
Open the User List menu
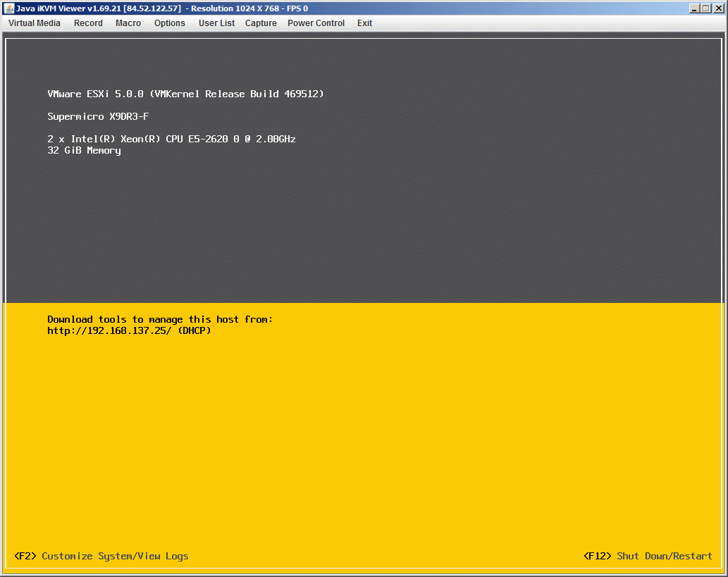click(x=216, y=23)
